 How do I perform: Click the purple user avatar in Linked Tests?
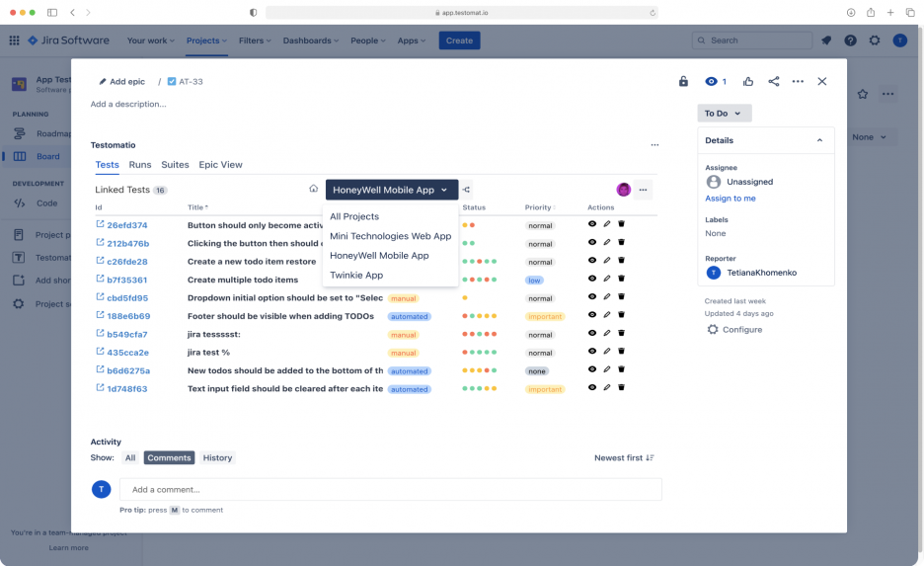[624, 190]
